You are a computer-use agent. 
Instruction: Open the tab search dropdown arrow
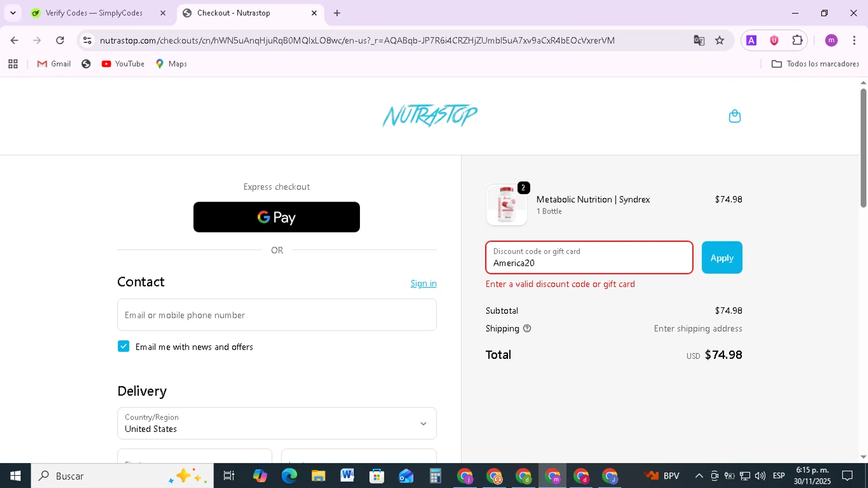13,13
